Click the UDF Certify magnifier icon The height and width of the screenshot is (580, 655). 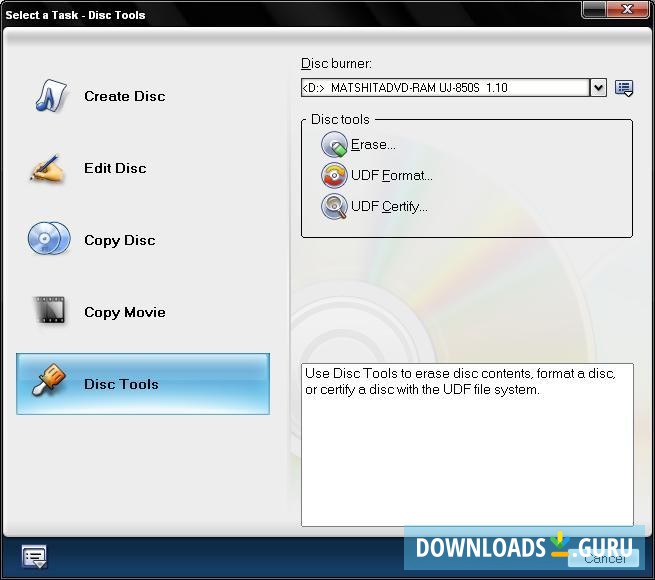click(x=334, y=206)
